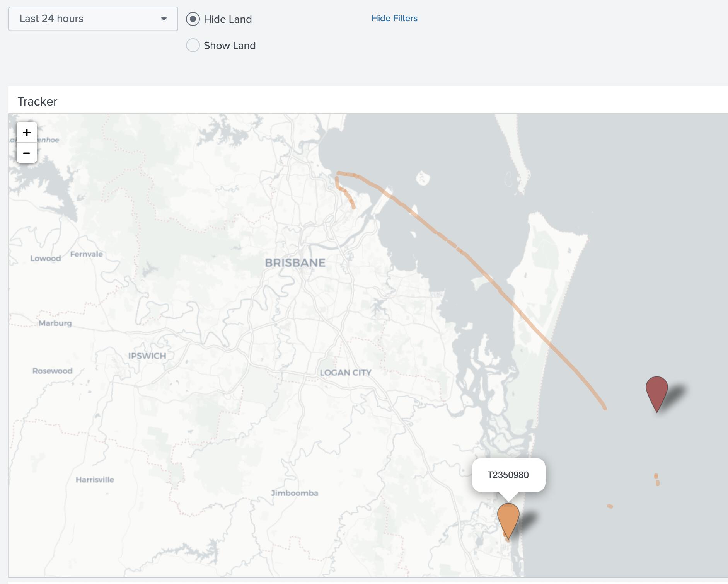
Task: Click the T2350980 marker popup label
Action: pyautogui.click(x=508, y=475)
